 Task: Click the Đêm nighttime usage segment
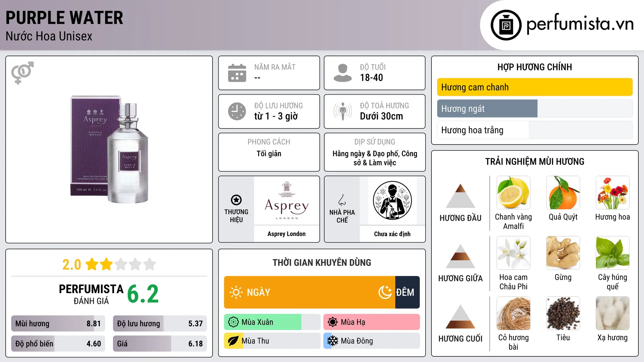tap(408, 292)
